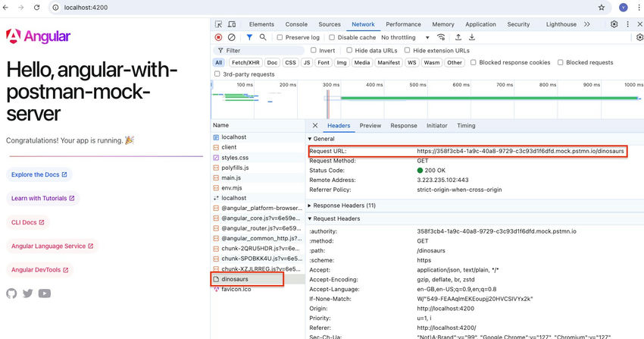Filter requests by Fetch/XHR type
Viewport: 644px width, 339px height.
[245, 63]
